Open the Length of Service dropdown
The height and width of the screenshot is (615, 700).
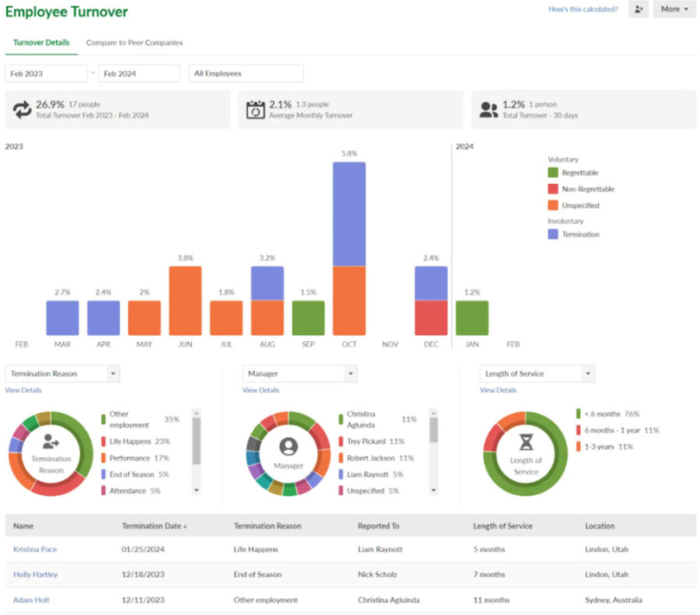coord(536,373)
